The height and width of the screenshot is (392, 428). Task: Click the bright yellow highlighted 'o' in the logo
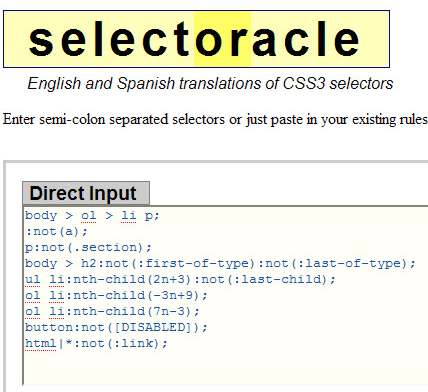click(x=209, y=39)
